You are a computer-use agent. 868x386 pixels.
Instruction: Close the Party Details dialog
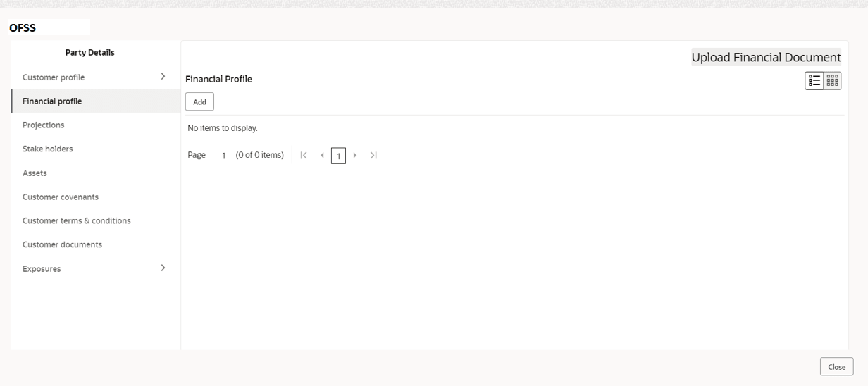pos(836,367)
